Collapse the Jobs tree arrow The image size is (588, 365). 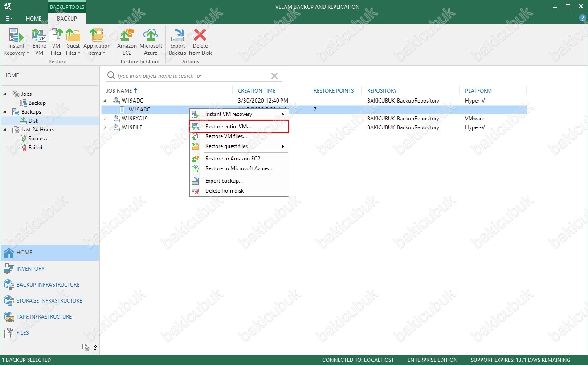(x=5, y=94)
